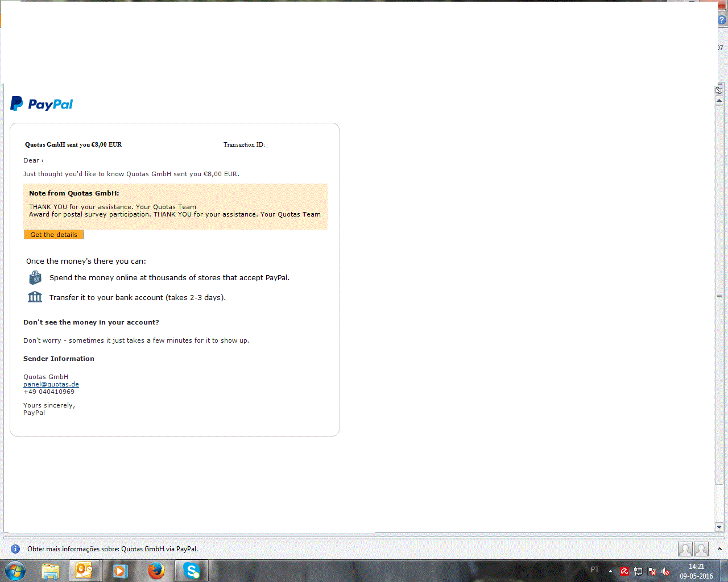This screenshot has height=582, width=728.
Task: Open Firefox from the taskbar
Action: point(156,571)
